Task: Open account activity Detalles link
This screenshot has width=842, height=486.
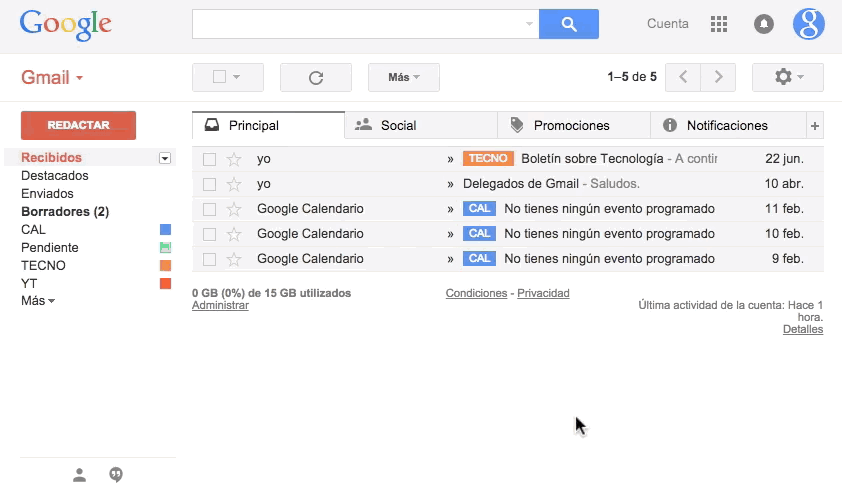Action: pos(803,329)
